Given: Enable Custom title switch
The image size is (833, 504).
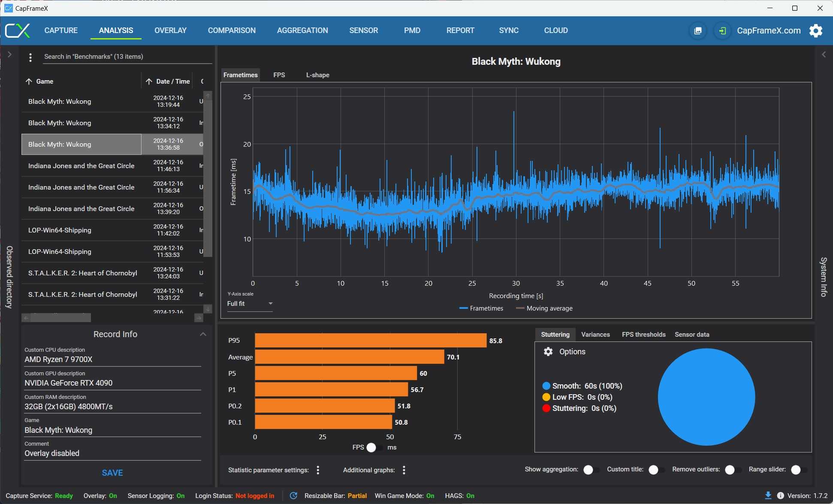Looking at the screenshot, I should point(657,470).
